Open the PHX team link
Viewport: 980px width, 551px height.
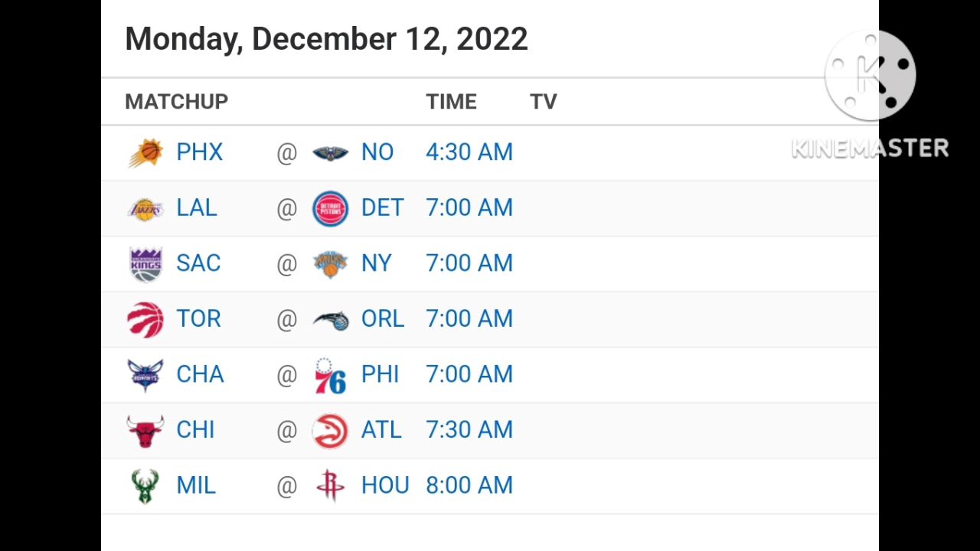coord(200,152)
